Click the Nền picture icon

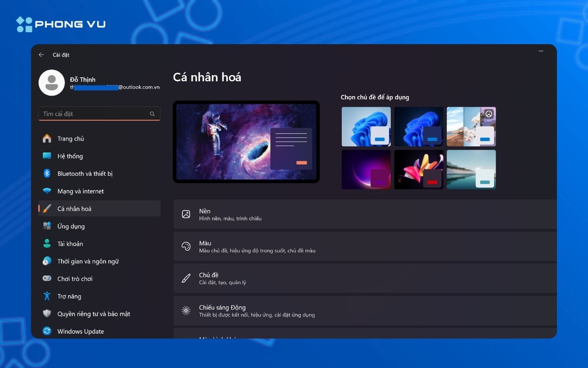186,214
